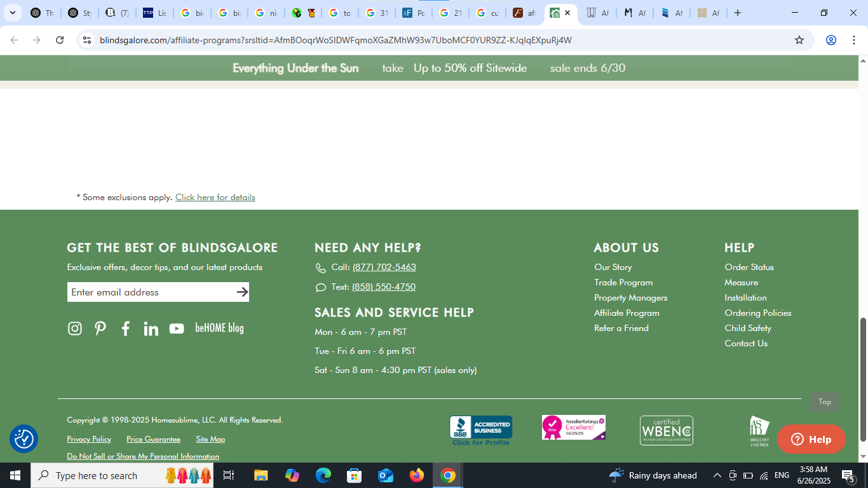Open Task View on taskbar
868x488 pixels.
(229, 475)
